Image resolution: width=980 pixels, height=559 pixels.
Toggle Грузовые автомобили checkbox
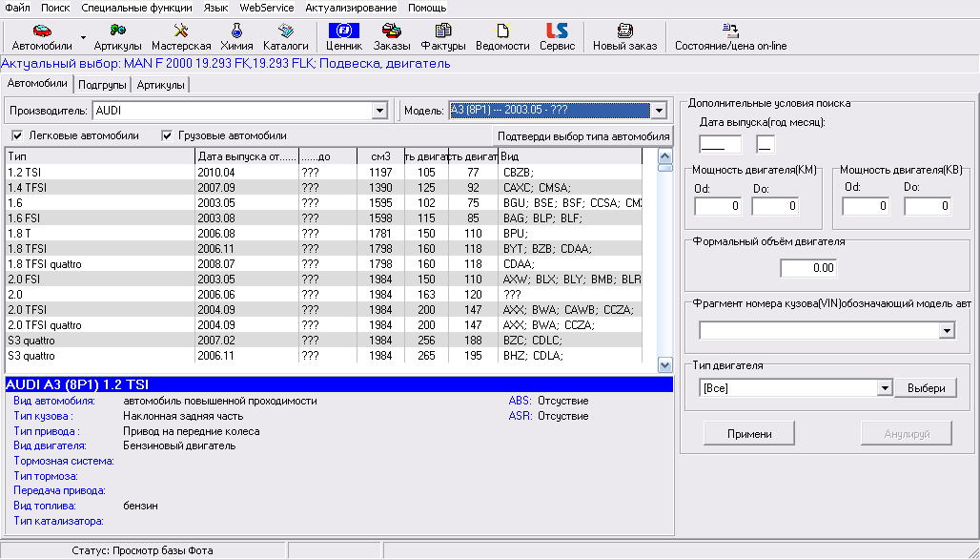[x=167, y=135]
